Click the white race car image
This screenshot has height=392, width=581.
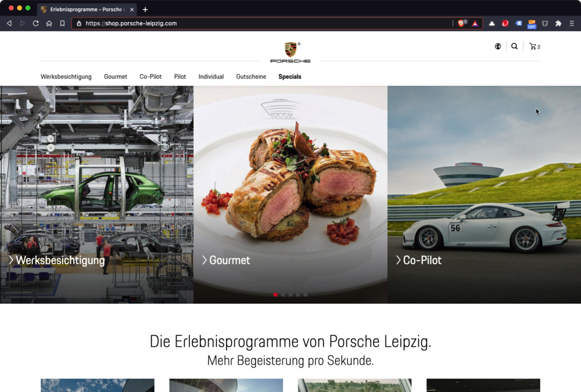(x=485, y=195)
